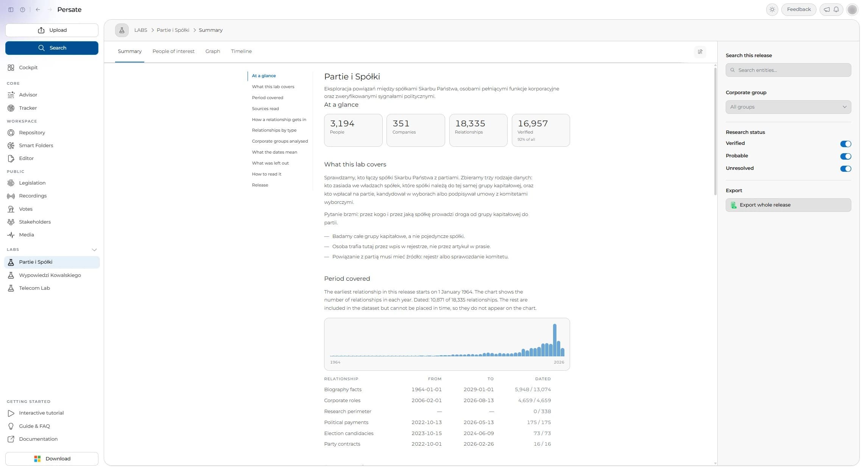Jump to Sources read section
This screenshot has width=868, height=474.
(265, 109)
